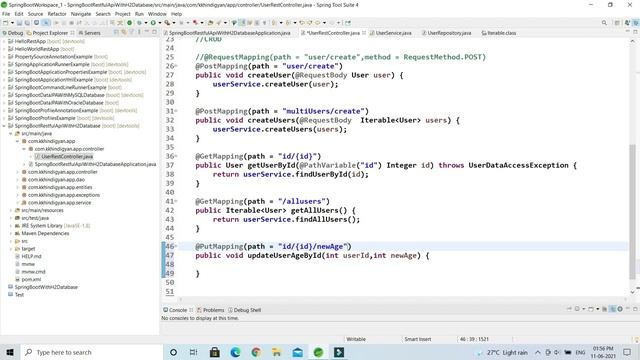Show hidden system tray icons chevron
The height and width of the screenshot is (360, 640).
[x=538, y=352]
